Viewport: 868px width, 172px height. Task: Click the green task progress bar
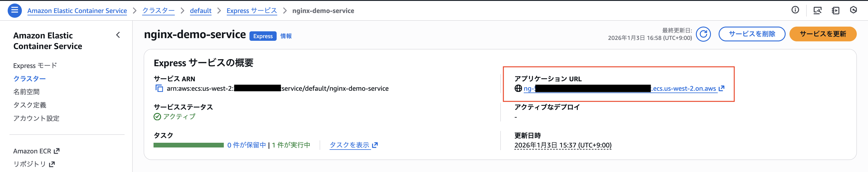pyautogui.click(x=188, y=145)
